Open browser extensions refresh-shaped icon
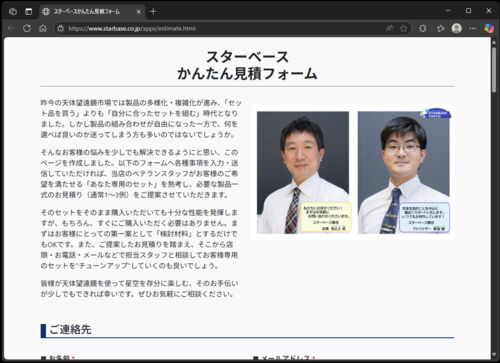Screen dimensions: 500x363 click(423, 28)
